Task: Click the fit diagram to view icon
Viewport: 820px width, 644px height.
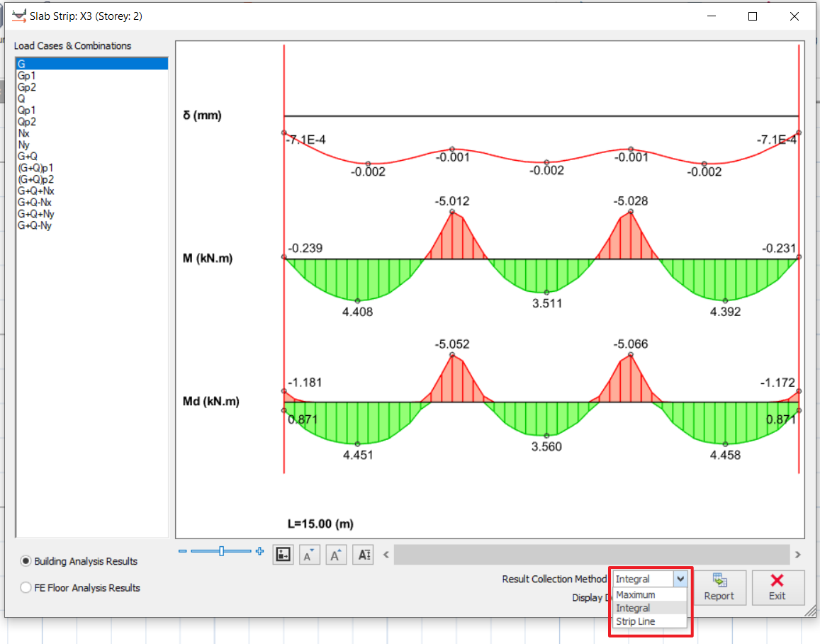Action: (283, 555)
